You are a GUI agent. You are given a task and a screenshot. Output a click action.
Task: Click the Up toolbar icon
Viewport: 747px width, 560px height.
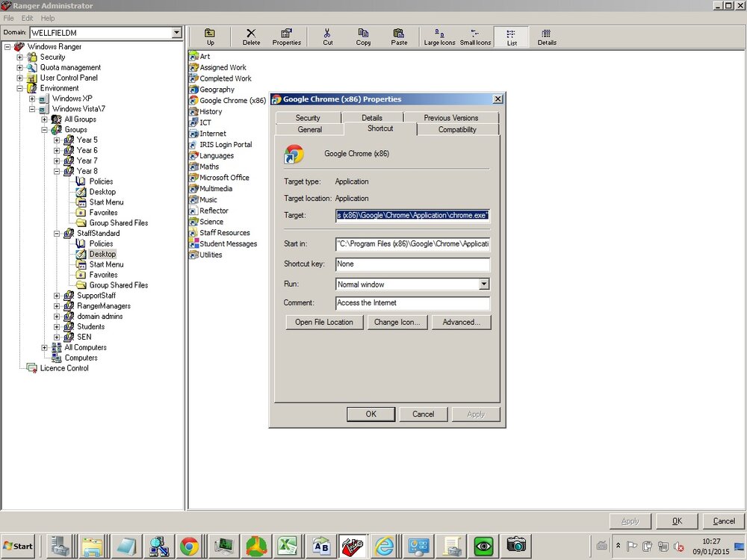[210, 37]
